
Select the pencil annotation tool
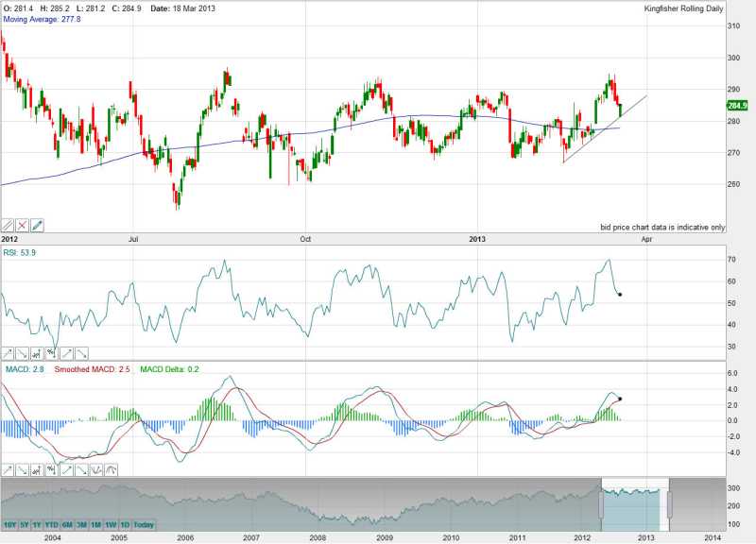37,225
